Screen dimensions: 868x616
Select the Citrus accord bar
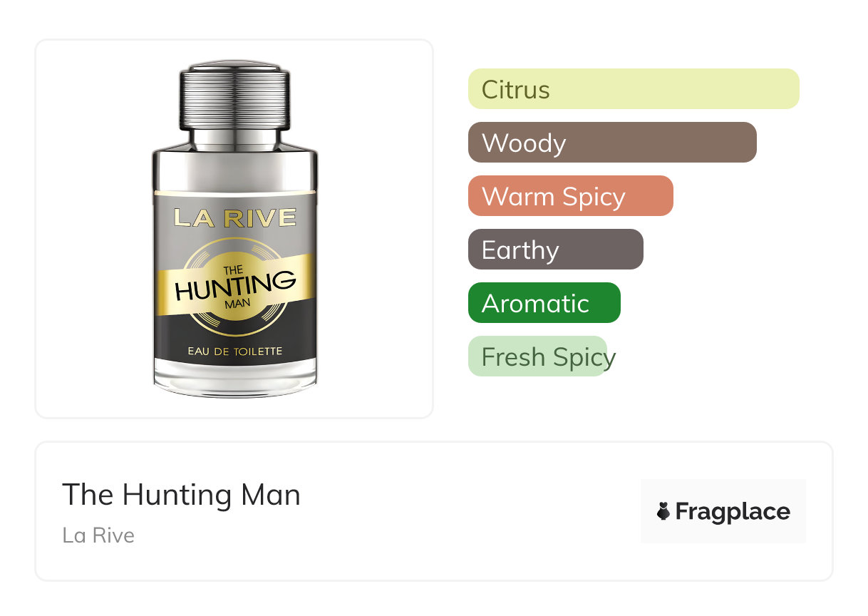click(x=634, y=89)
